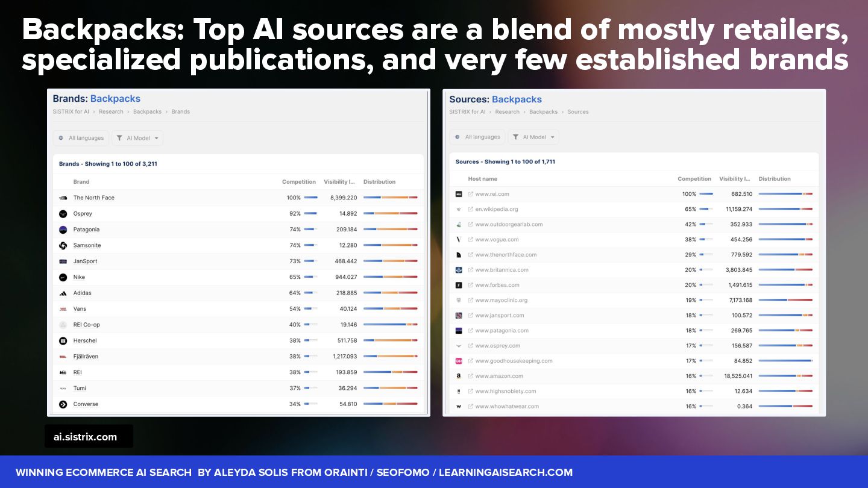Click the Tumi brand name
This screenshot has height=488, width=868.
(80, 389)
